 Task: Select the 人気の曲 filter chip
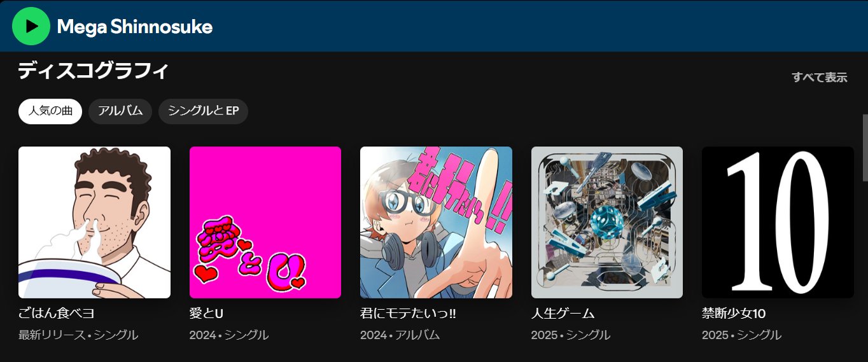pos(50,111)
